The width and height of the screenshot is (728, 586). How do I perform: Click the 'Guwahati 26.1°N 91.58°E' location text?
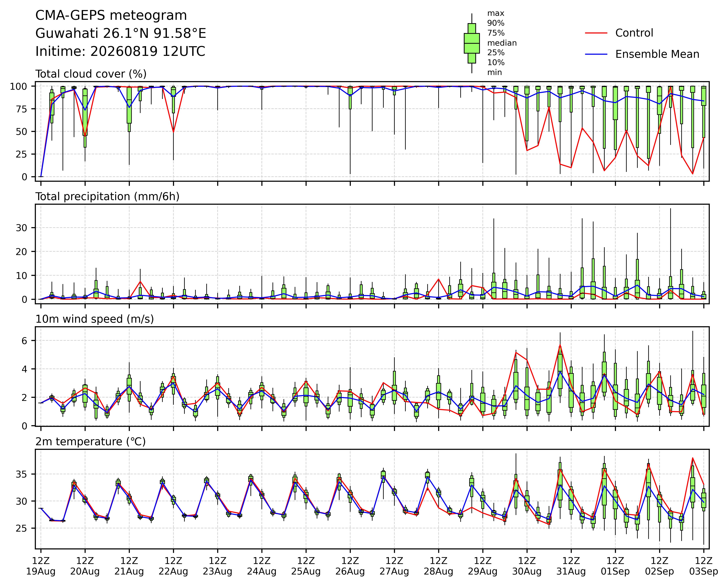(x=121, y=34)
